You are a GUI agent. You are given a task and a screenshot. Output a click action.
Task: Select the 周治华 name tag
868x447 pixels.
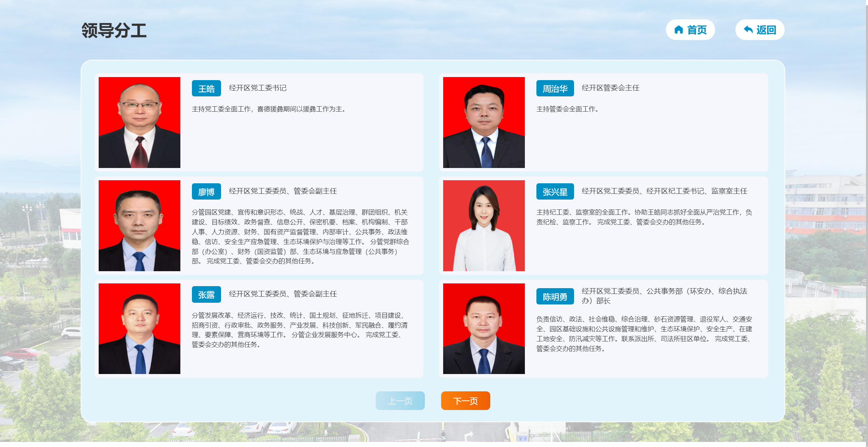(x=555, y=89)
